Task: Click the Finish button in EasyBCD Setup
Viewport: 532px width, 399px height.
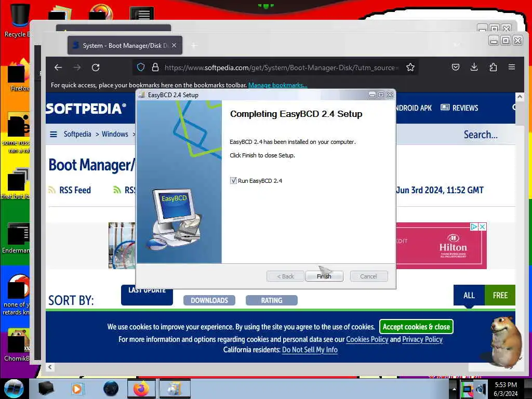Action: coord(324,276)
